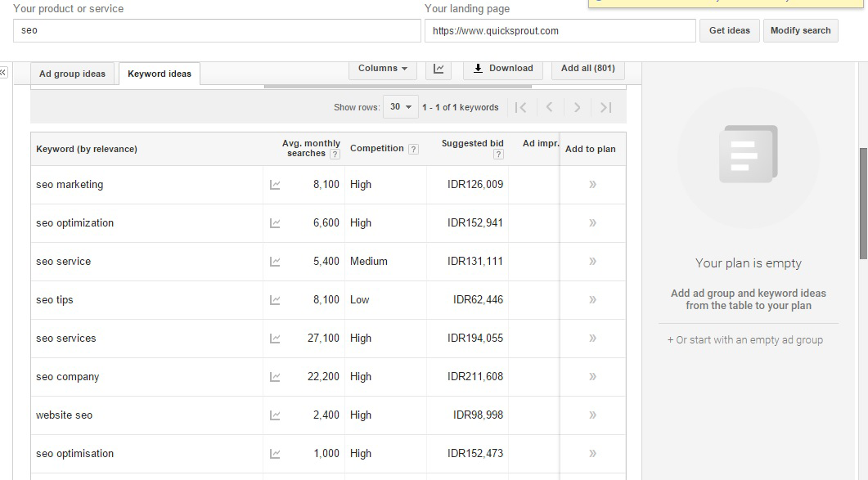868x480 pixels.
Task: Click the keyword text seo marketing
Action: [70, 184]
